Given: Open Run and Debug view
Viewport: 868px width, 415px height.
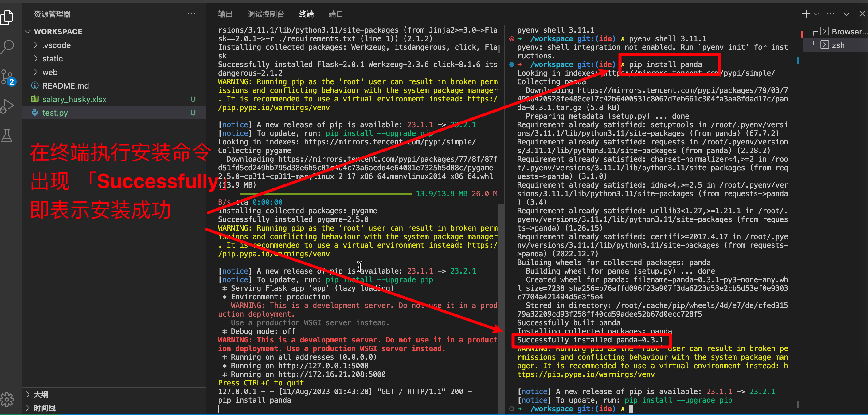Looking at the screenshot, I should (x=7, y=106).
